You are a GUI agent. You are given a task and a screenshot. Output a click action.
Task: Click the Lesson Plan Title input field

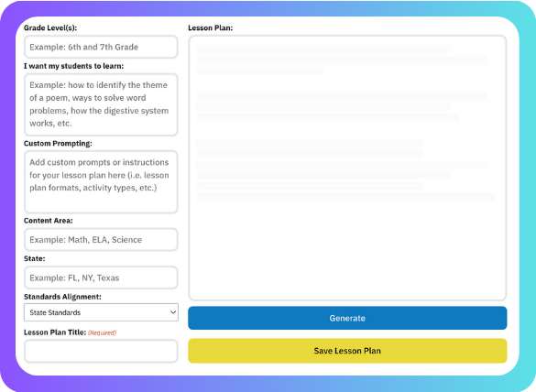point(101,351)
